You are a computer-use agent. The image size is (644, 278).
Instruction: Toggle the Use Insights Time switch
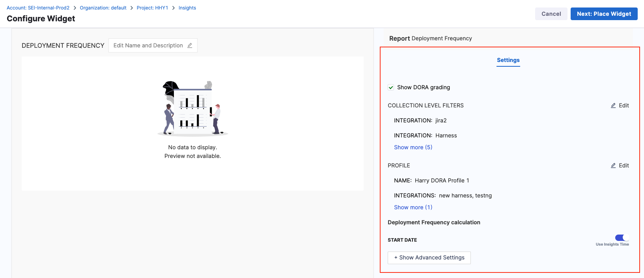point(622,237)
